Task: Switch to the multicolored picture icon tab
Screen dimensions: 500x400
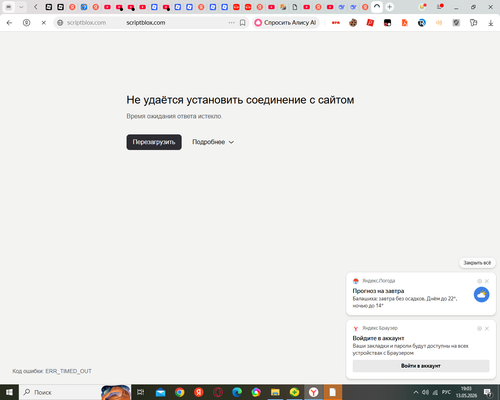Action: point(283,7)
